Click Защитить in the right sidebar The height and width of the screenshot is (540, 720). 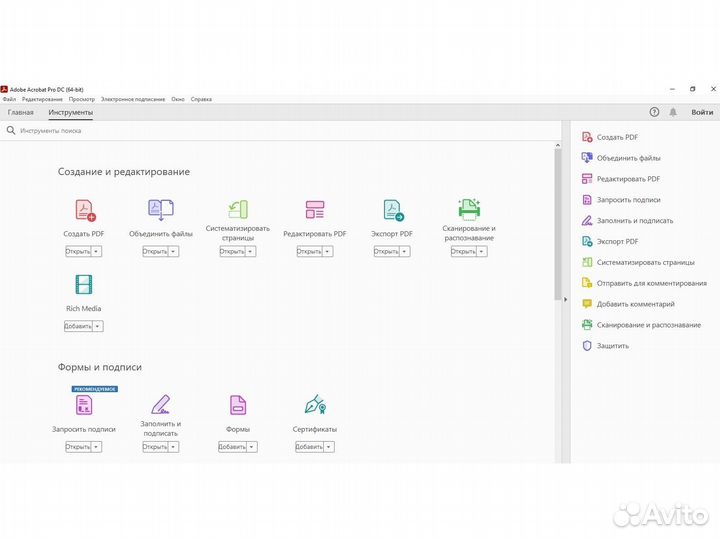pyautogui.click(x=613, y=346)
